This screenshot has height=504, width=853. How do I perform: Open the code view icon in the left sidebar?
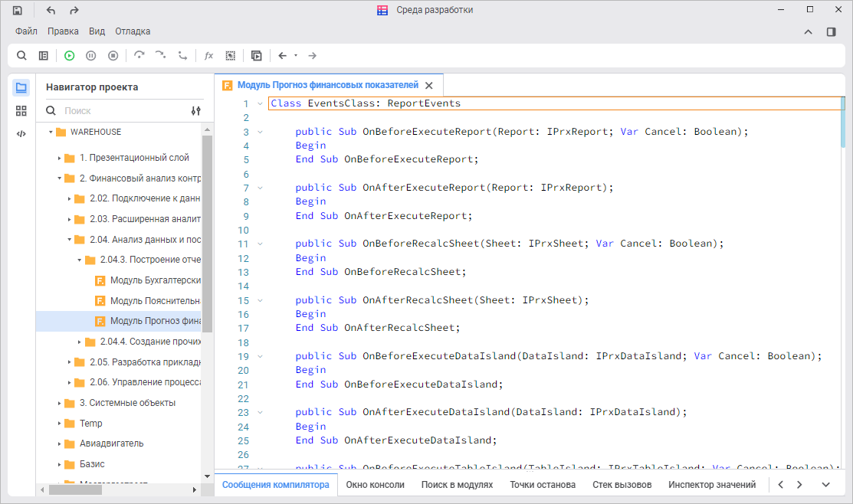point(21,133)
